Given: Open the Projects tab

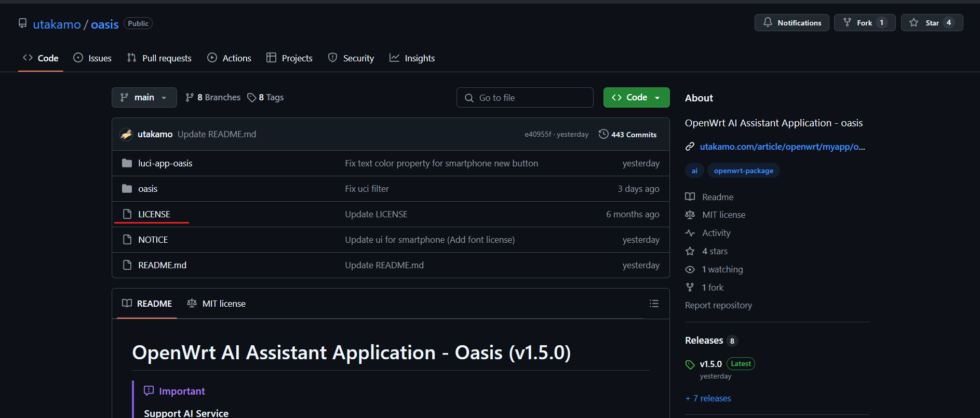Looking at the screenshot, I should click(x=289, y=58).
